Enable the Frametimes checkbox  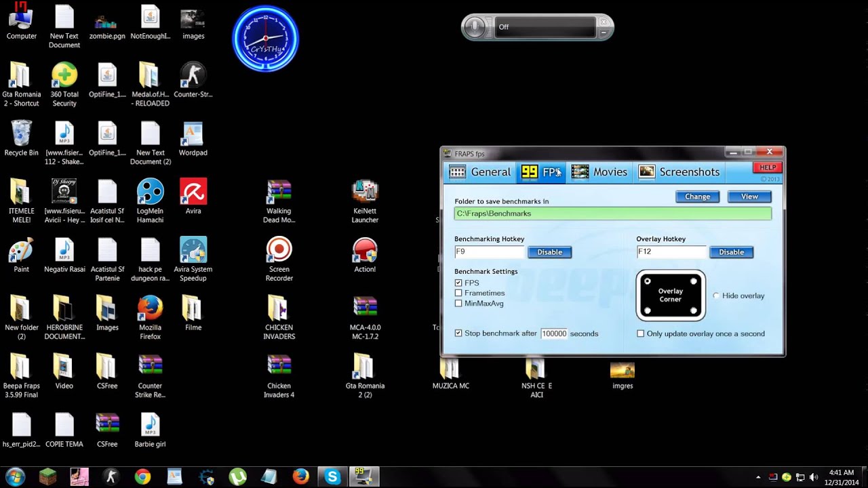(x=458, y=293)
